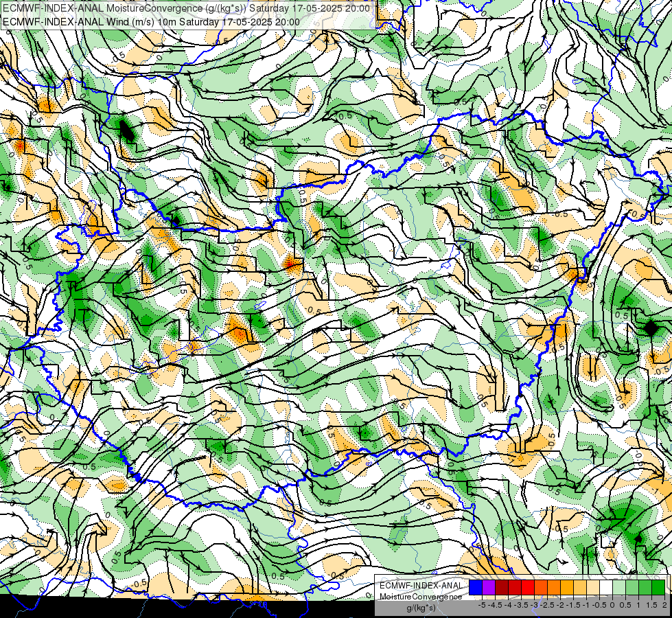Select the darkest maroon legend swatch
672x618 pixels.
(x=502, y=587)
